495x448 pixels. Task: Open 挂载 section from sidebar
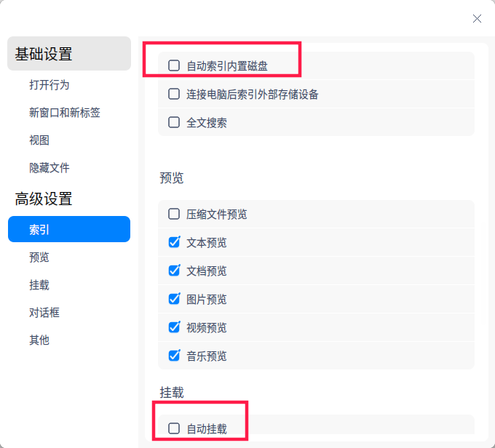39,285
